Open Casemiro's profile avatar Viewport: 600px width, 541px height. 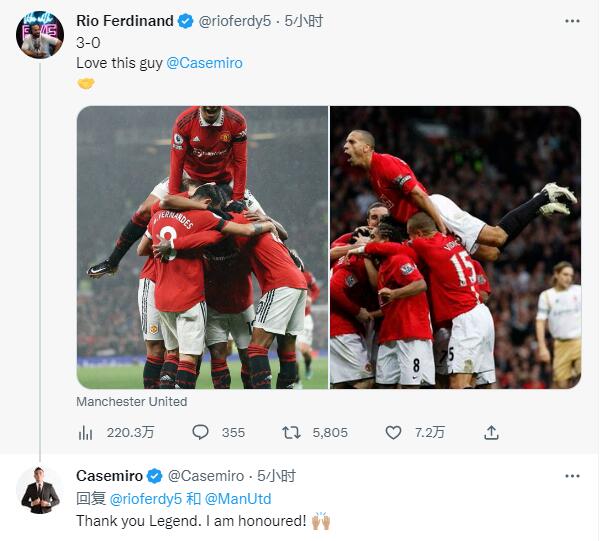tap(40, 490)
